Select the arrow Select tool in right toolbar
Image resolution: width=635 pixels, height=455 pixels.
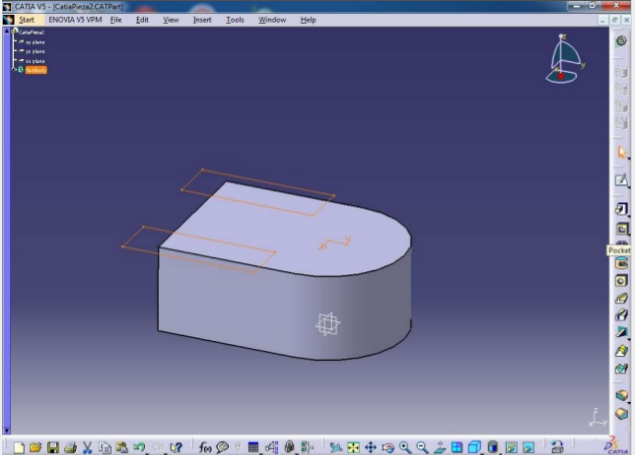click(622, 153)
